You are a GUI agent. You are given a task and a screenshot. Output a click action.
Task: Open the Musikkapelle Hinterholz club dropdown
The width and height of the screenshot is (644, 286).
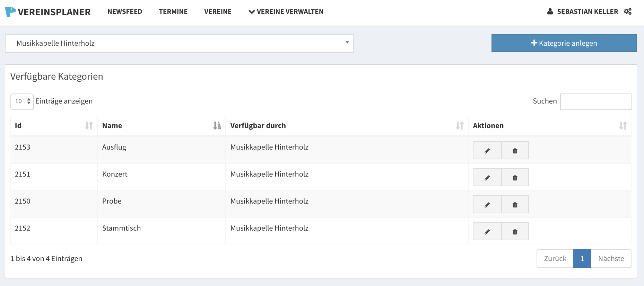coord(179,43)
